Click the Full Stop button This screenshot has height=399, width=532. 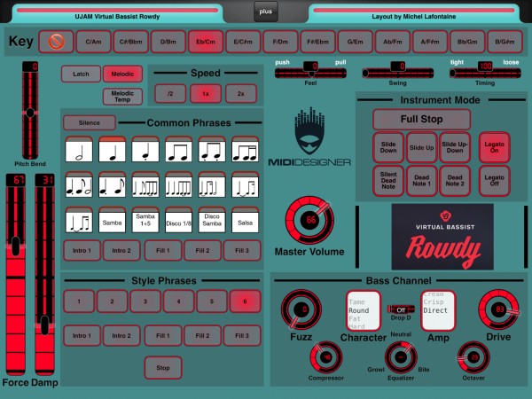click(421, 119)
